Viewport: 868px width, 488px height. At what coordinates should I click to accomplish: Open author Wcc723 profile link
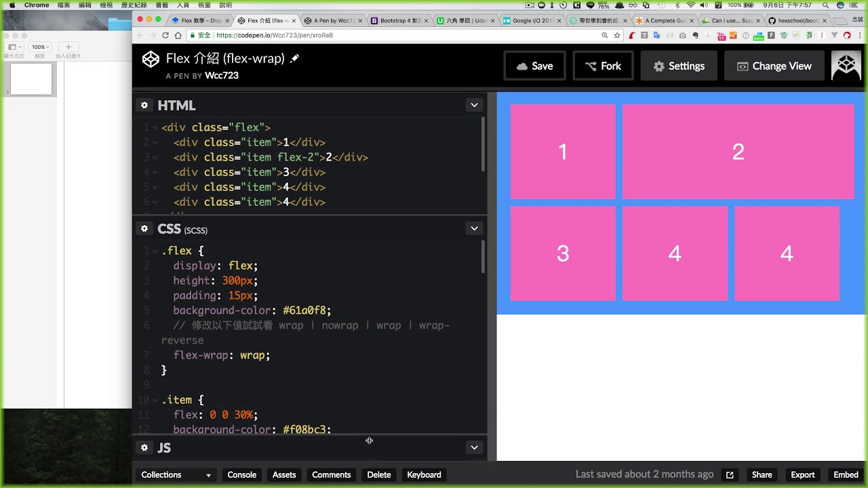pos(222,75)
